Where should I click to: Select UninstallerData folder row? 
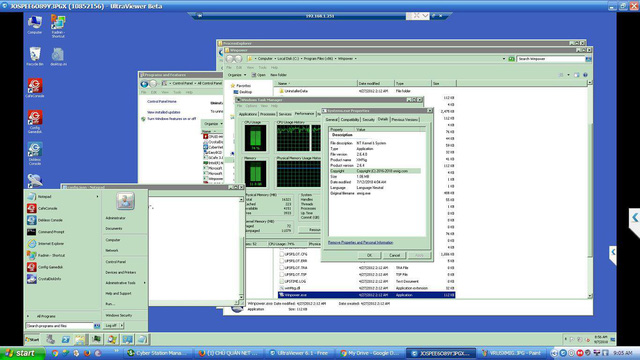point(366,91)
